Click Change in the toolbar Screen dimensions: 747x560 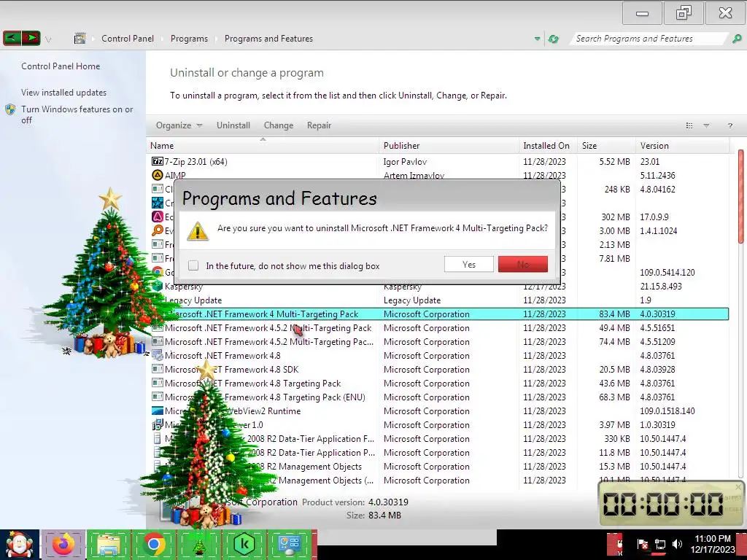(x=278, y=125)
